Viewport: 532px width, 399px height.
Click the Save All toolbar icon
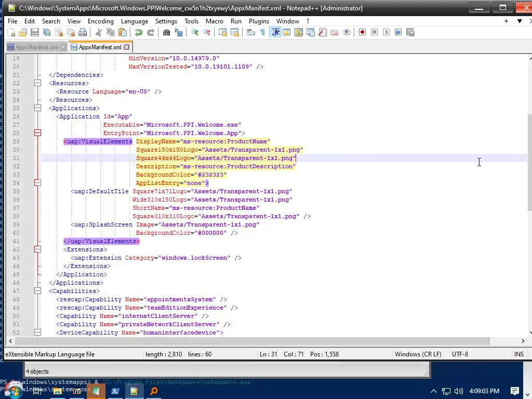pyautogui.click(x=47, y=32)
